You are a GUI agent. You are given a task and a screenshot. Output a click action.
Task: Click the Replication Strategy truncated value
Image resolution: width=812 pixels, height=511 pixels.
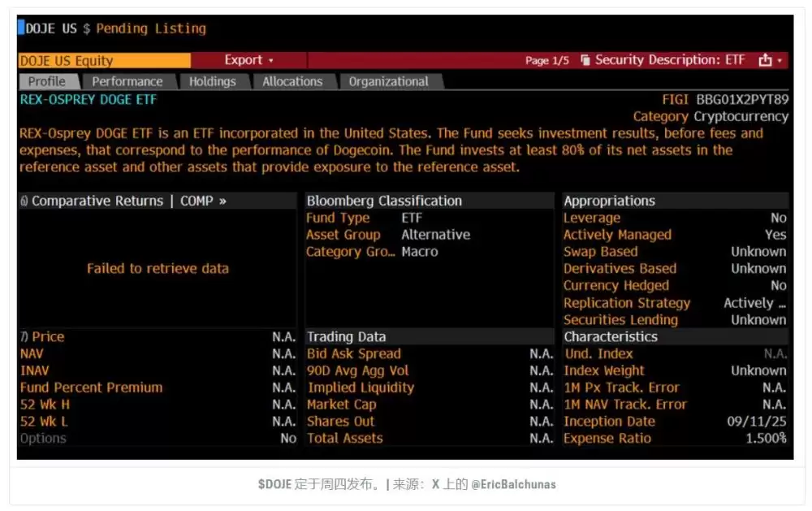[754, 303]
